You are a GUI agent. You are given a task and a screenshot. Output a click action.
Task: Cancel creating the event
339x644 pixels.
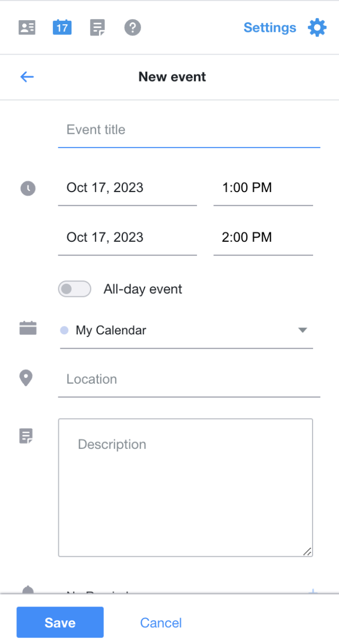tap(160, 622)
